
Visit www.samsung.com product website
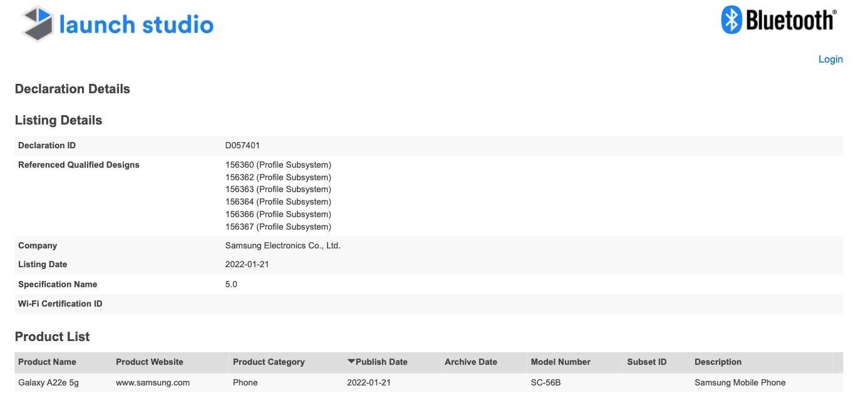[x=152, y=382]
